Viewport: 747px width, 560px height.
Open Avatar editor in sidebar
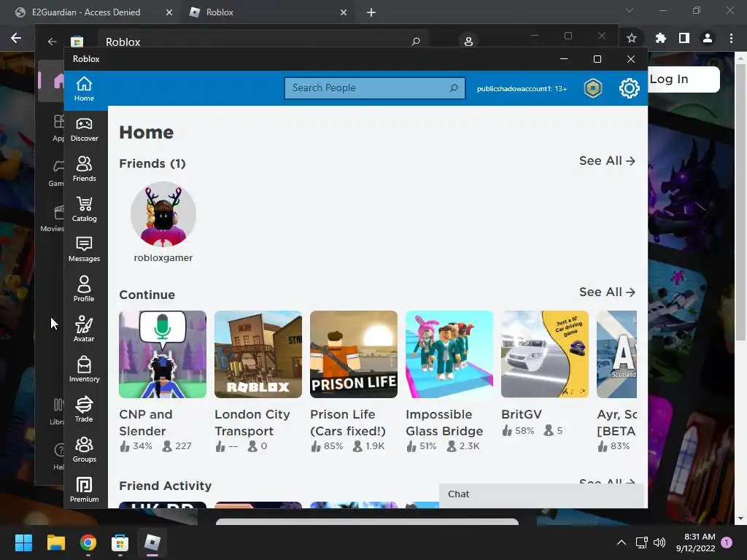click(85, 330)
